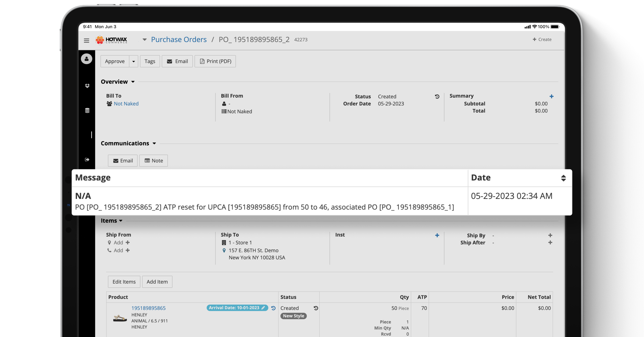Viewport: 644px width, 337px height.
Task: Add Ship By date plus icon
Action: (550, 235)
